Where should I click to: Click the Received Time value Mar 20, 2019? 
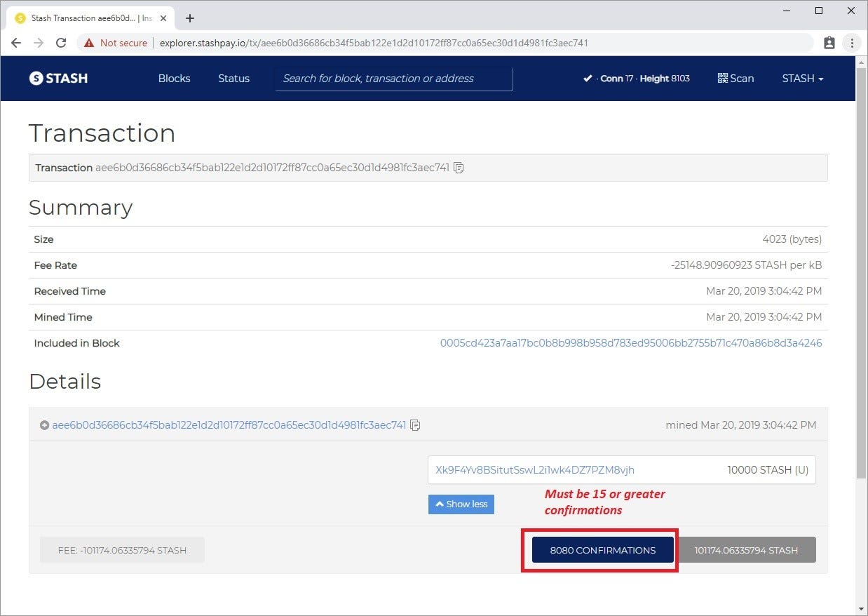pos(764,291)
